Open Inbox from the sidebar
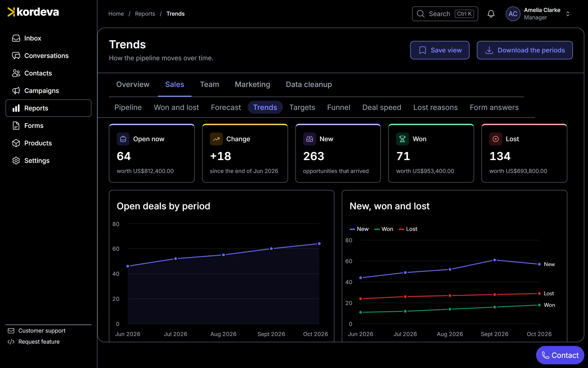Image resolution: width=588 pixels, height=368 pixels. click(48, 38)
